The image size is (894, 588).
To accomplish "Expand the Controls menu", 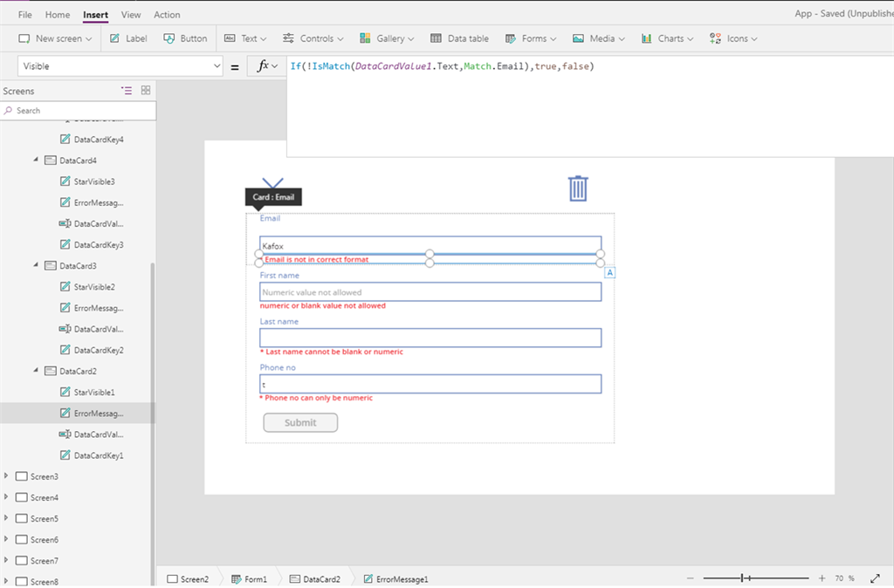I will point(313,38).
